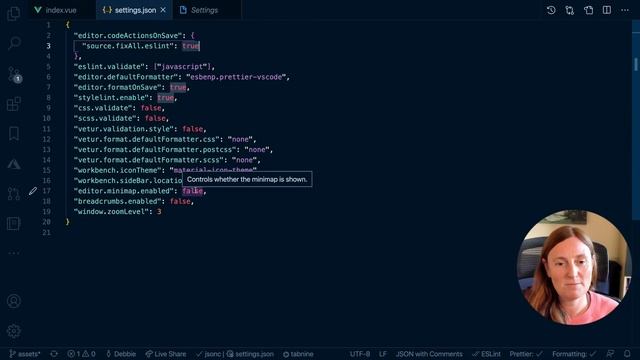Change LF end of line sequence
The height and width of the screenshot is (360, 640).
point(382,354)
